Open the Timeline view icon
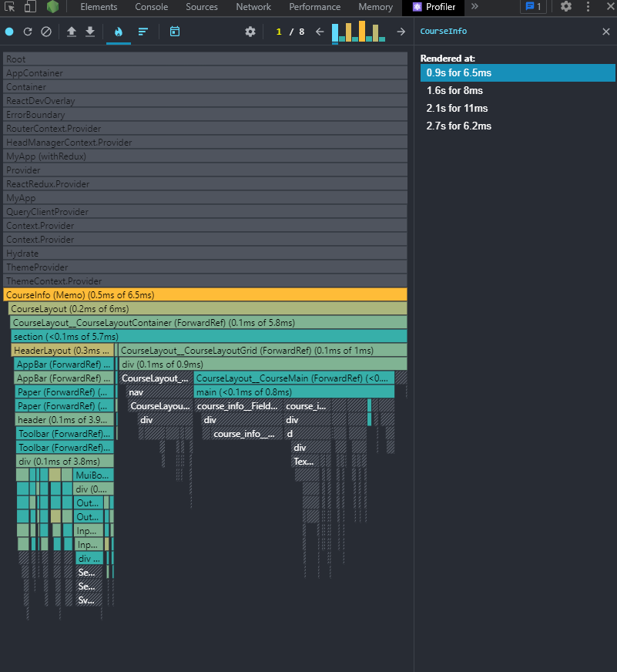This screenshot has height=672, width=617. tap(175, 32)
